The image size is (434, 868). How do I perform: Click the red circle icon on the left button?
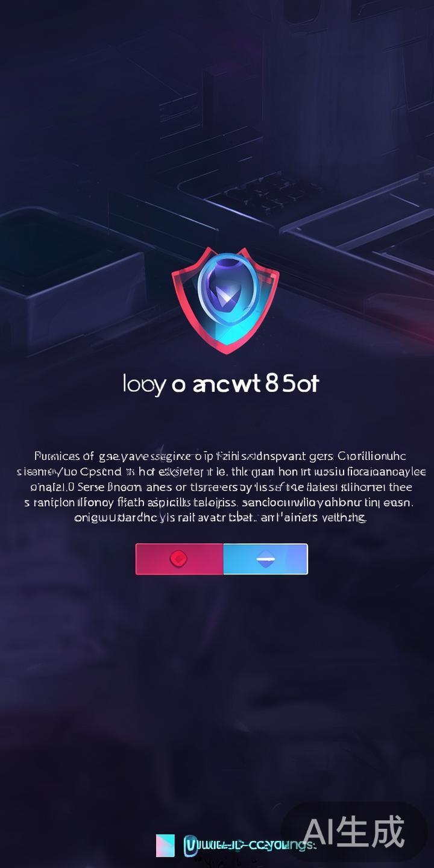point(178,559)
